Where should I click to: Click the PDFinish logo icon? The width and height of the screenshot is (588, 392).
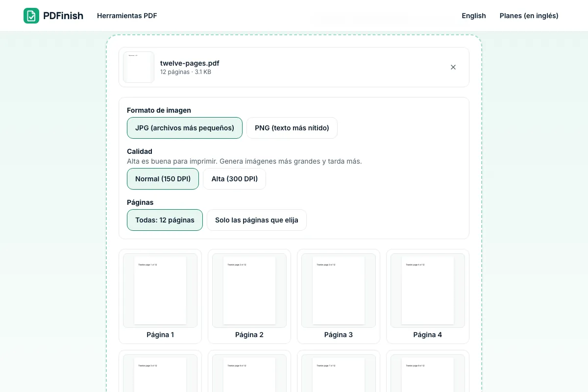31,16
